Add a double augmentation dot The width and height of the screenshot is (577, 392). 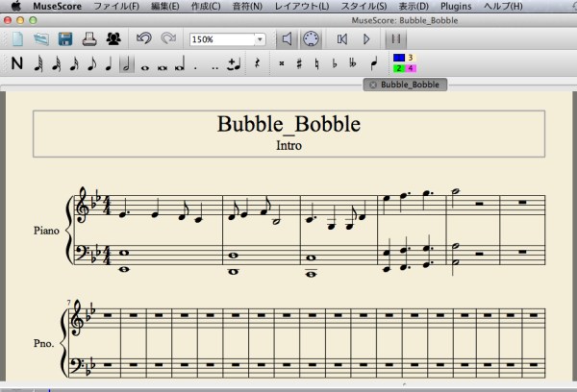click(215, 67)
